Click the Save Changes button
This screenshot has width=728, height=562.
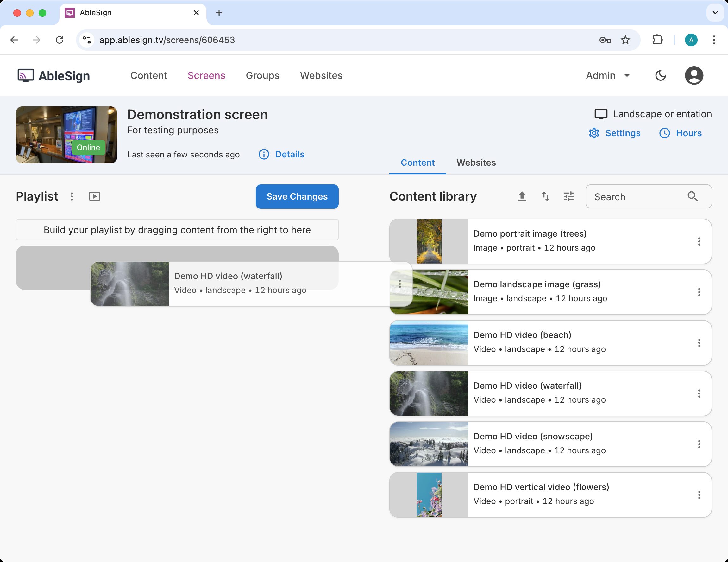[297, 196]
